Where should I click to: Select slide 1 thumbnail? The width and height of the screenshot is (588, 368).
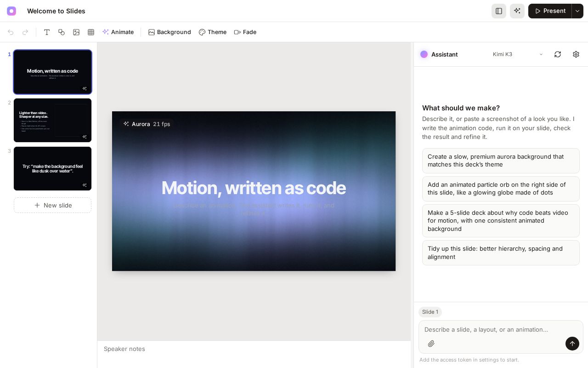pyautogui.click(x=52, y=72)
